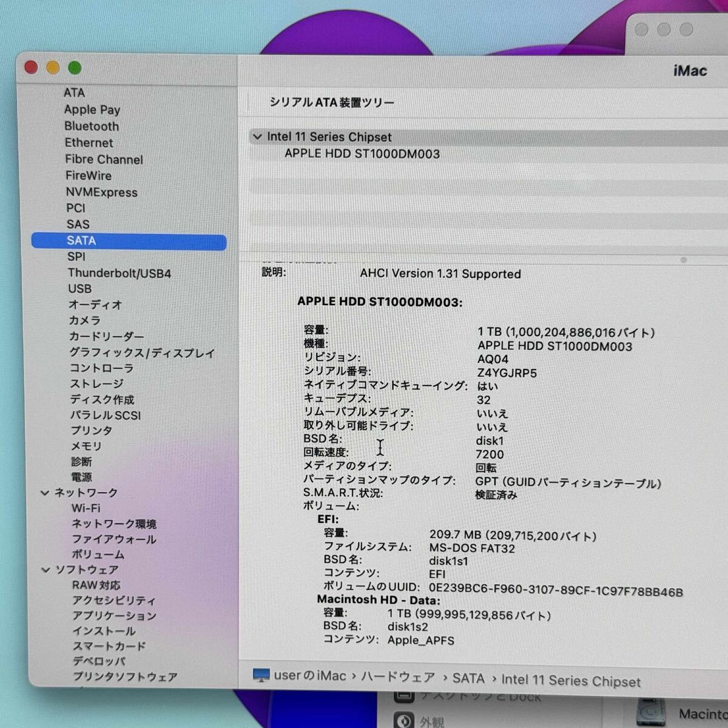Click the MS-DOS FAT32 file system value
The width and height of the screenshot is (728, 728).
coord(472,548)
